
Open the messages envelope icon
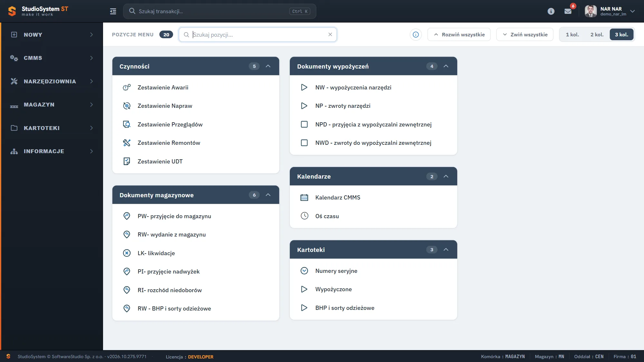coord(568,11)
